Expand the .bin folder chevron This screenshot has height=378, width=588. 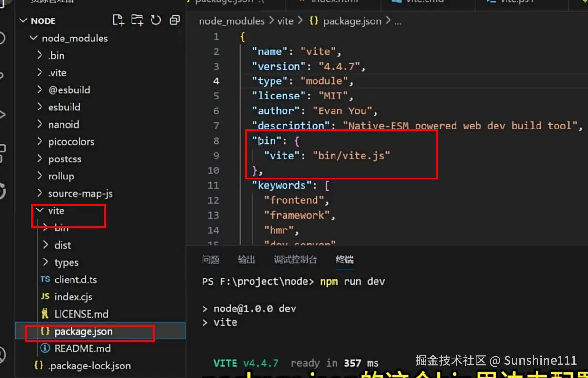click(40, 55)
